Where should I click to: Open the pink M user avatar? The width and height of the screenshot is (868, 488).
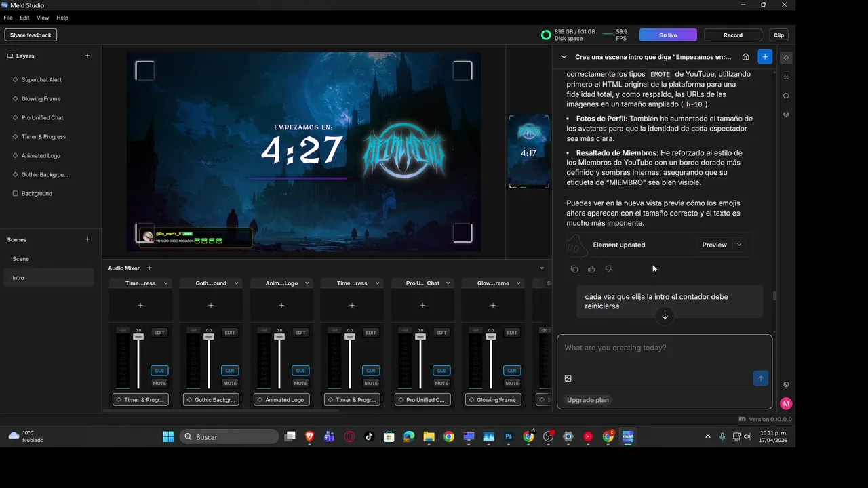tap(786, 404)
